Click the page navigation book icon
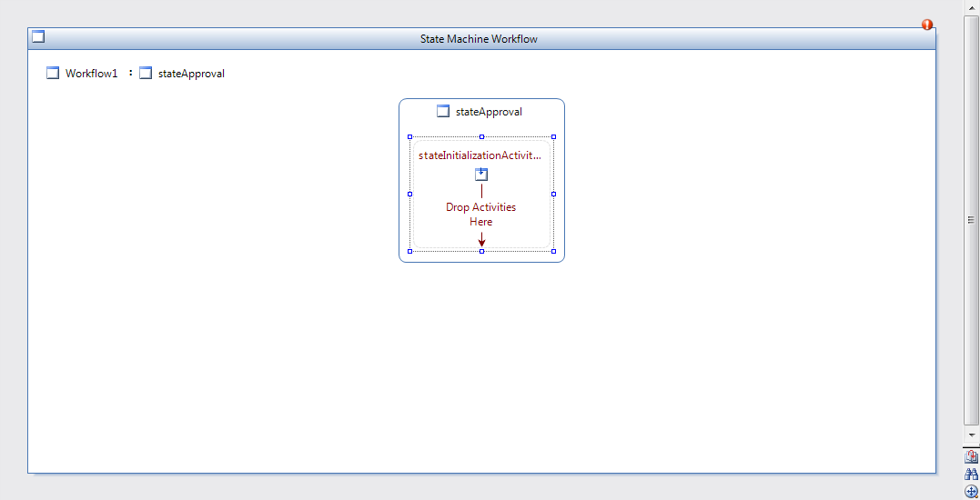 971,457
